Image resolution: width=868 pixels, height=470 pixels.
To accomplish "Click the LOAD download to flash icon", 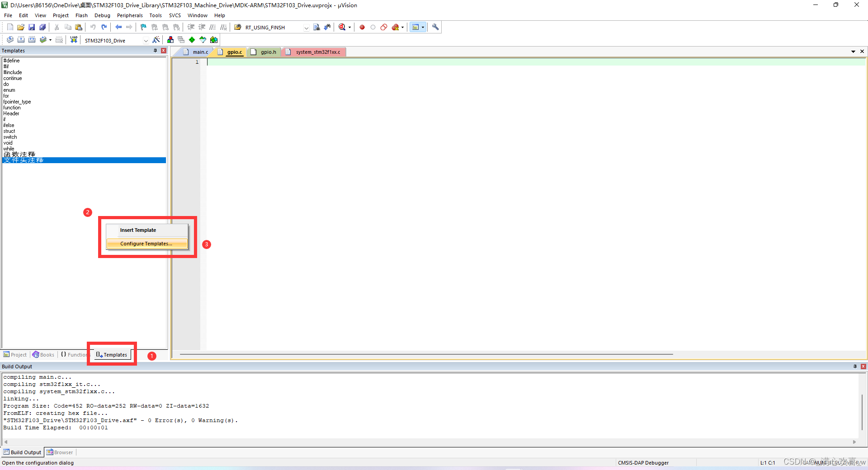I will click(x=74, y=40).
